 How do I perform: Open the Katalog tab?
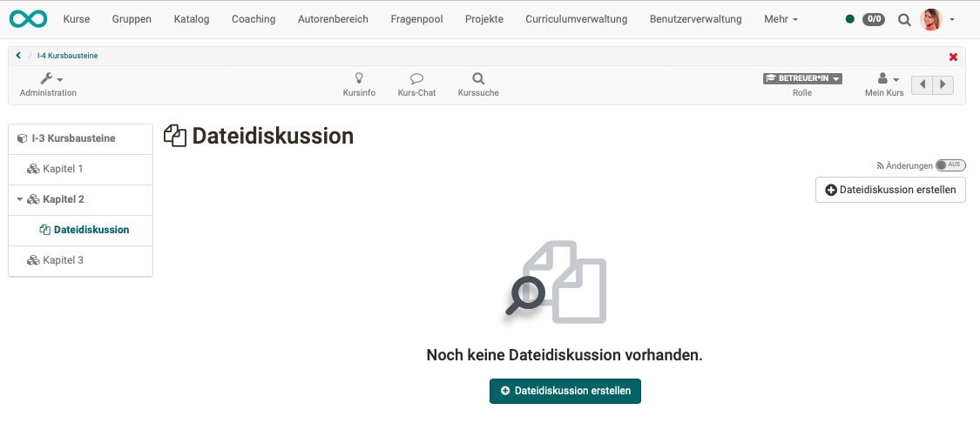point(192,19)
